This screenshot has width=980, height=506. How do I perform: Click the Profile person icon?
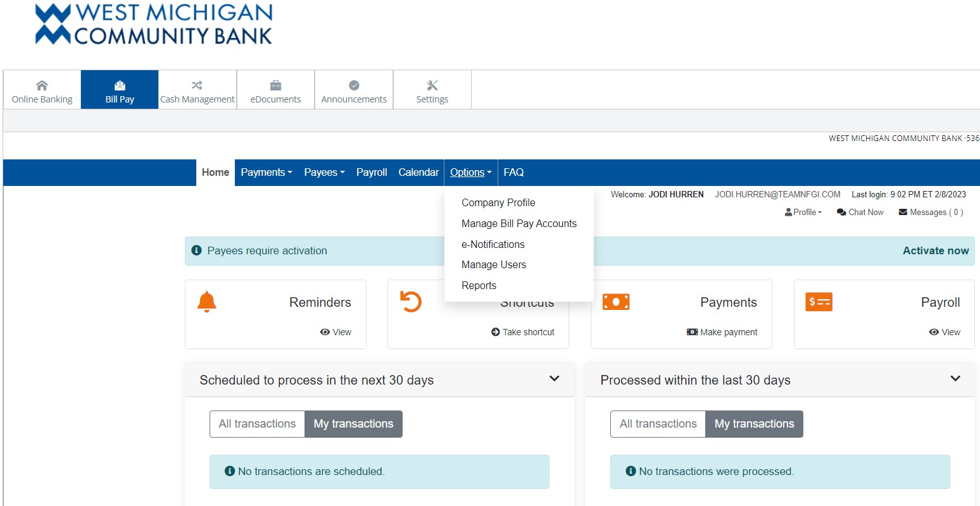[788, 213]
